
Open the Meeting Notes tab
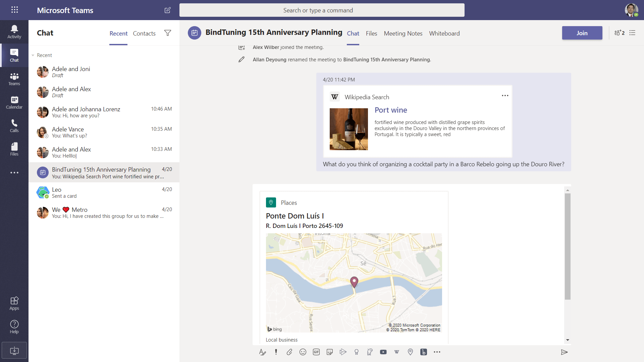click(403, 34)
